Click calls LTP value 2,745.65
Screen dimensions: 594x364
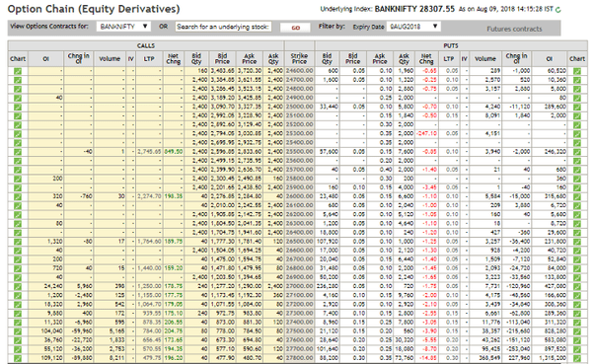pos(149,152)
